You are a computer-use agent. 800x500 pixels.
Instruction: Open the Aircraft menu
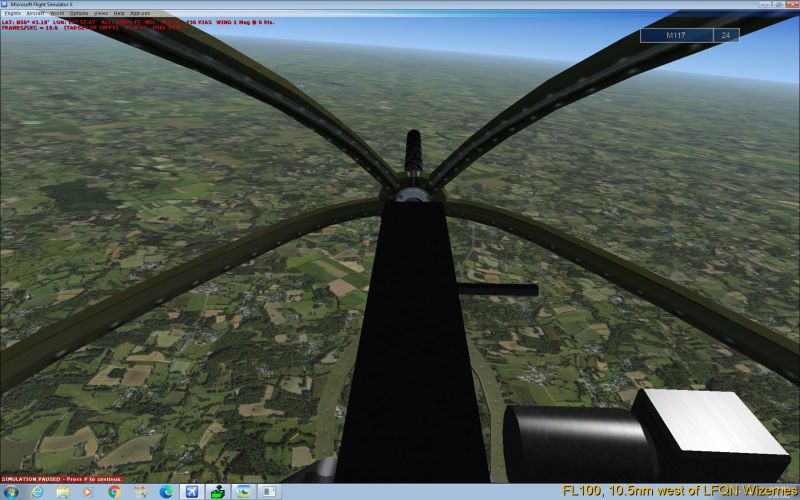click(x=35, y=13)
